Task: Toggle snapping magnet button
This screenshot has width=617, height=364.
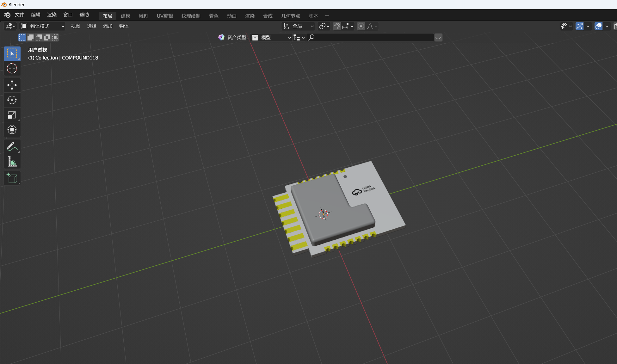Action: [337, 26]
